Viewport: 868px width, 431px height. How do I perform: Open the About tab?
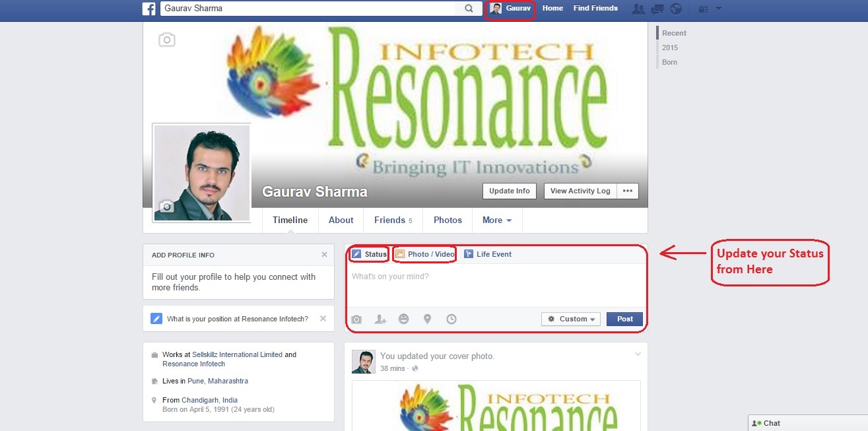(341, 220)
